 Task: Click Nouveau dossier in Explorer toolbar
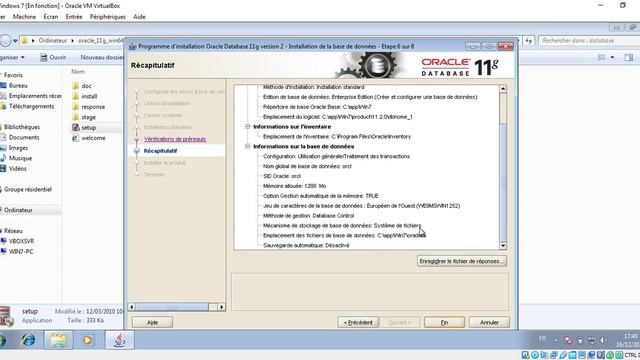pyautogui.click(x=102, y=57)
